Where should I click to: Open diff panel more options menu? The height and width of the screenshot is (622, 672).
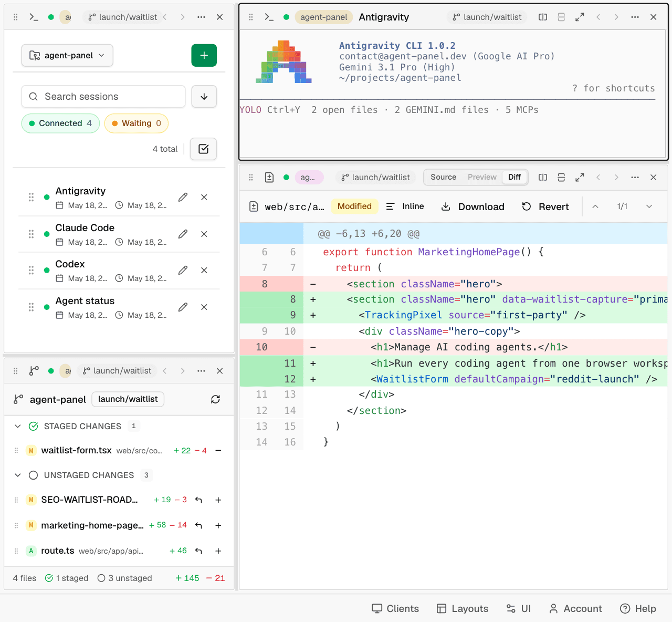[635, 177]
